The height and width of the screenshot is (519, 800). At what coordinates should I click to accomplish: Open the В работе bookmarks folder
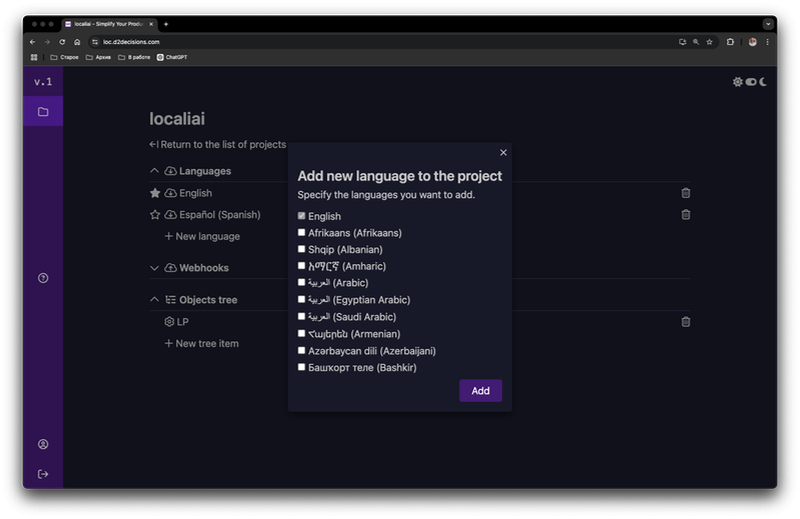[134, 57]
